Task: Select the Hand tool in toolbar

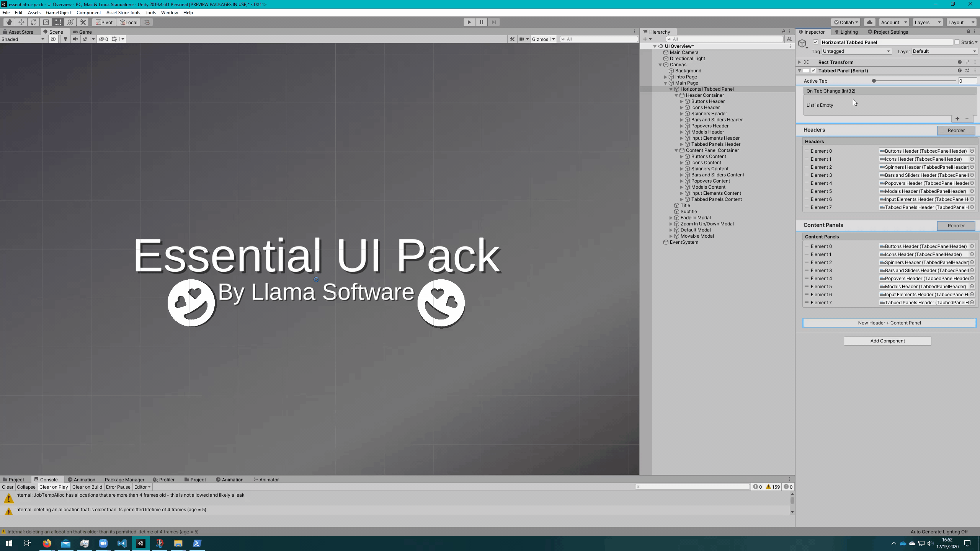Action: (x=9, y=22)
